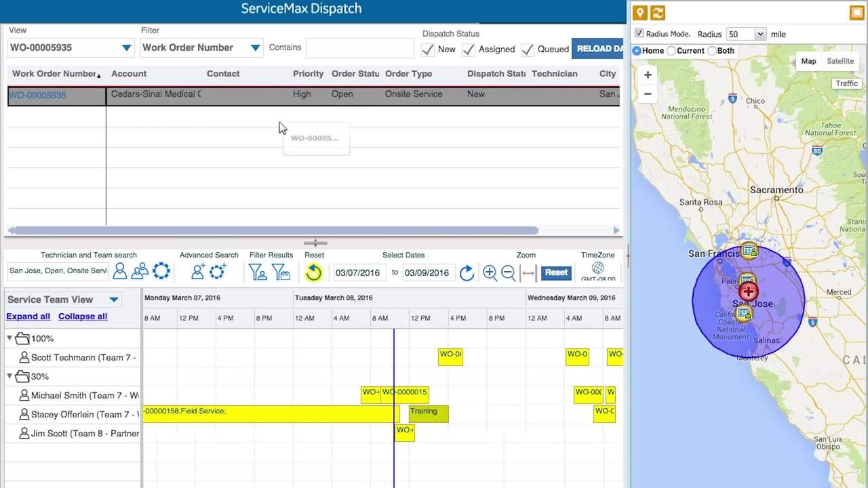Image resolution: width=868 pixels, height=488 pixels.
Task: Click the Expand all link
Action: pyautogui.click(x=28, y=317)
